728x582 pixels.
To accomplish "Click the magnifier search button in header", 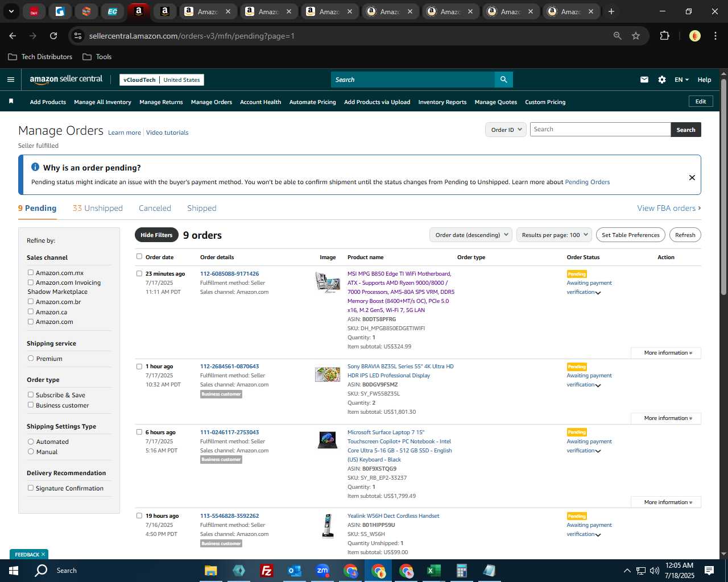I will [x=503, y=80].
